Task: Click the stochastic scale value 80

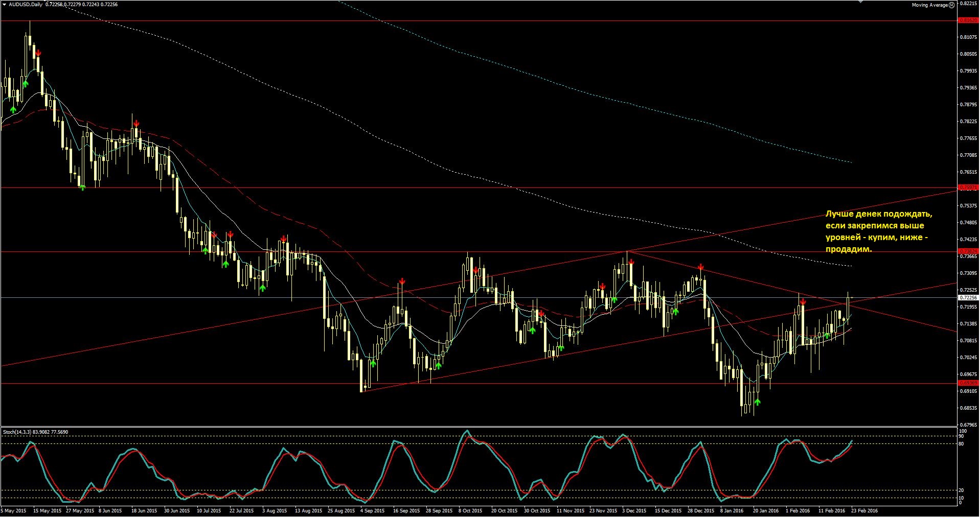Action: point(961,444)
